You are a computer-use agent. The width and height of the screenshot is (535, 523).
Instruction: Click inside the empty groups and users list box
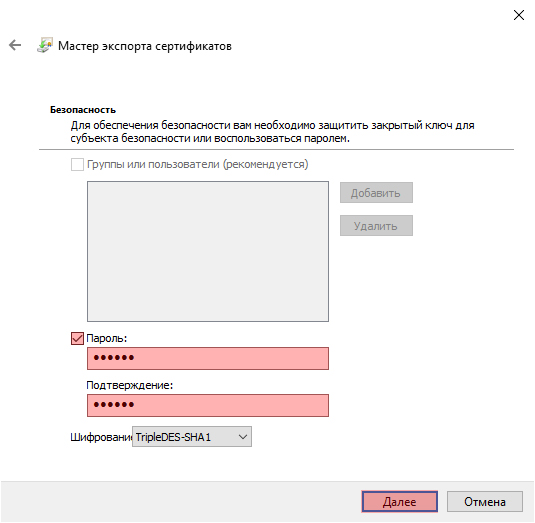[x=208, y=251]
